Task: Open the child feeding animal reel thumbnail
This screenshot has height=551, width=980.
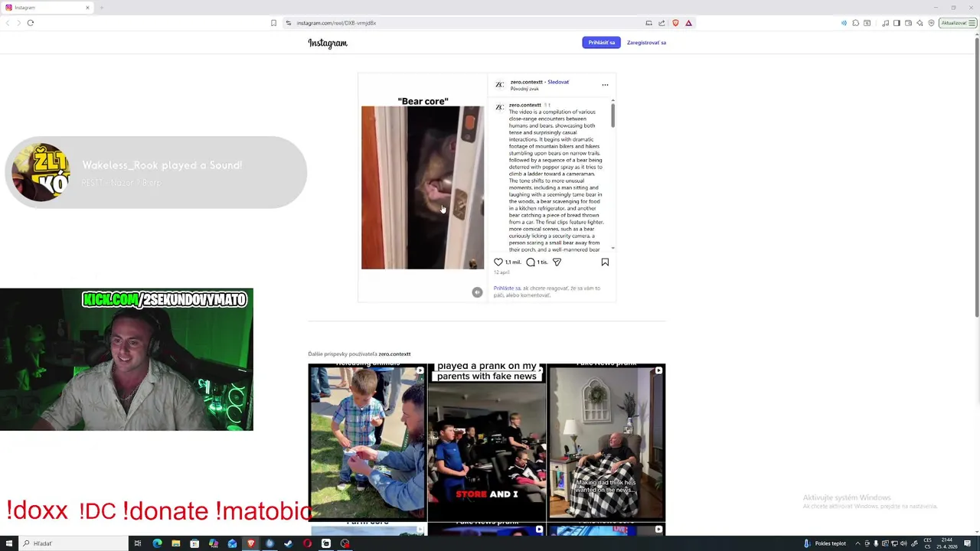Action: (x=367, y=442)
